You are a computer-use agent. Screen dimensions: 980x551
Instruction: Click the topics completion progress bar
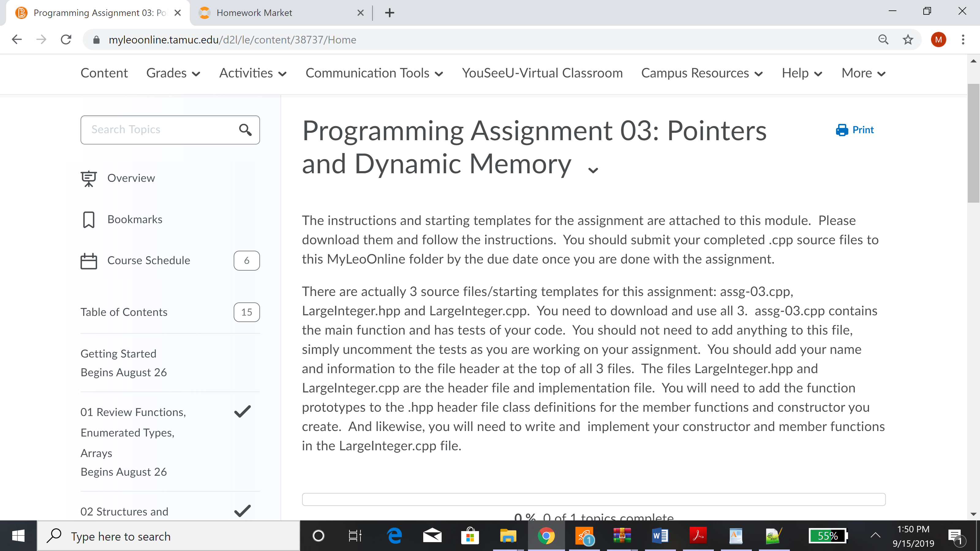pyautogui.click(x=594, y=500)
